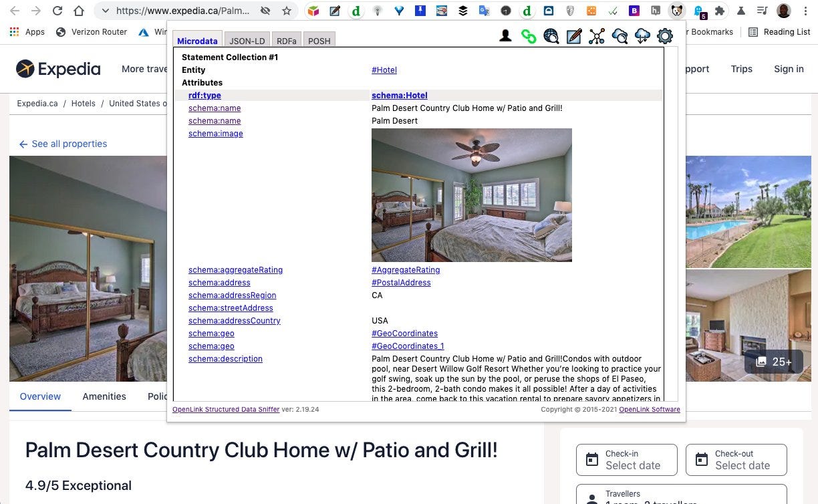
Task: Click the Expedia logo
Action: pos(58,69)
